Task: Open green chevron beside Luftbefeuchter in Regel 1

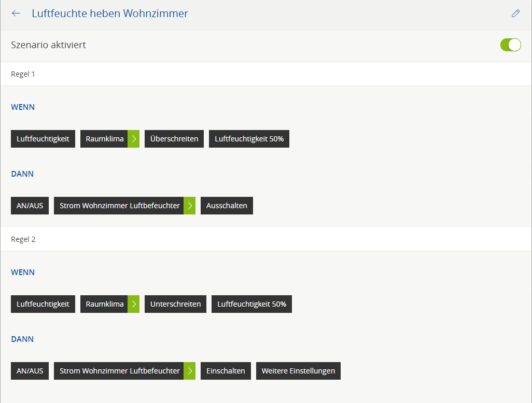Action: 190,206
